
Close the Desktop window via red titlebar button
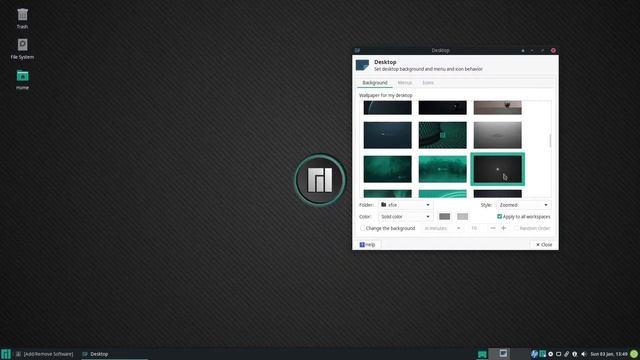tap(553, 50)
